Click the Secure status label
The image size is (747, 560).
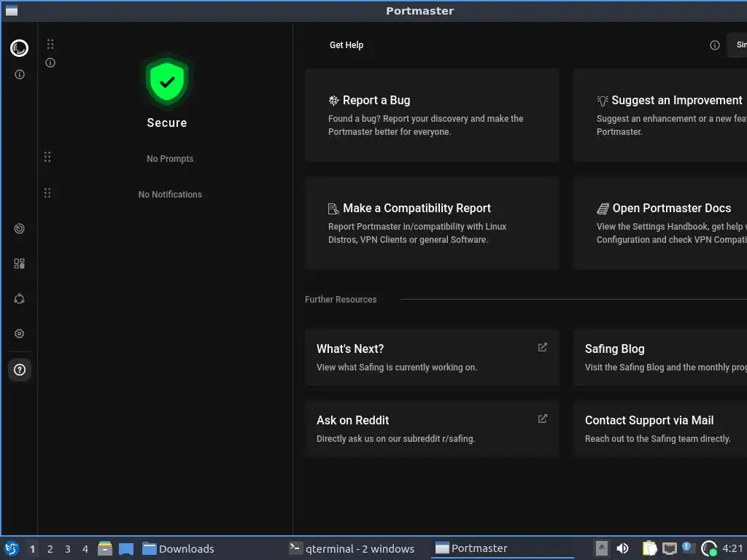167,122
